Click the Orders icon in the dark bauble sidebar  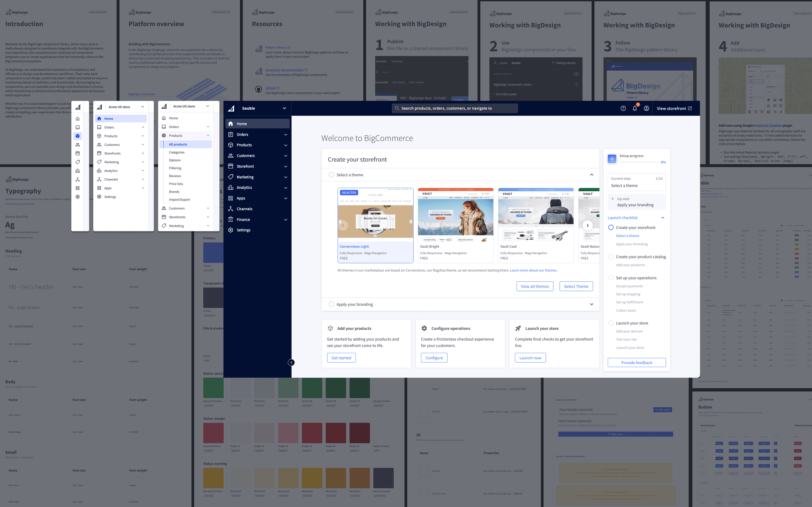tap(231, 134)
